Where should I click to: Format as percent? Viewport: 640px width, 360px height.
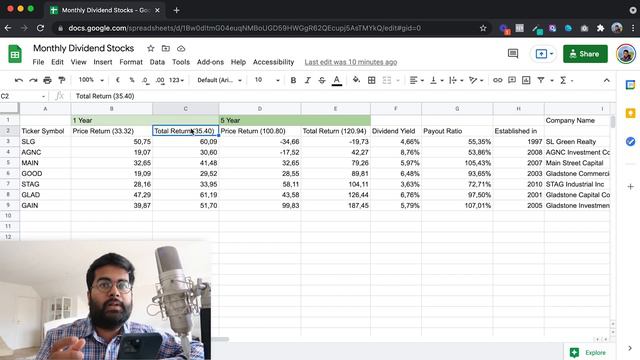click(x=132, y=80)
